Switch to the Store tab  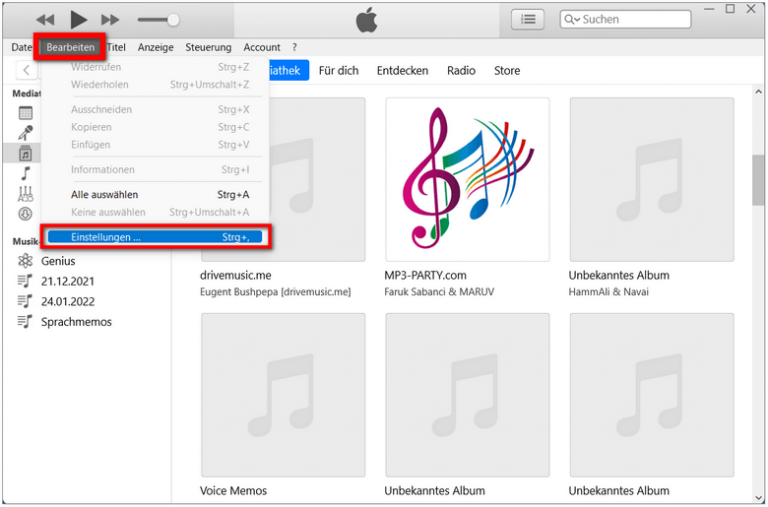pos(507,71)
